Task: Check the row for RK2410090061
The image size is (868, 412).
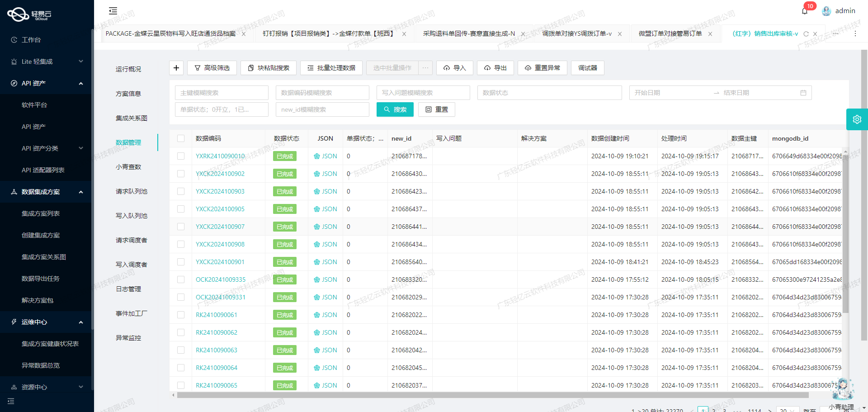Action: [x=181, y=315]
